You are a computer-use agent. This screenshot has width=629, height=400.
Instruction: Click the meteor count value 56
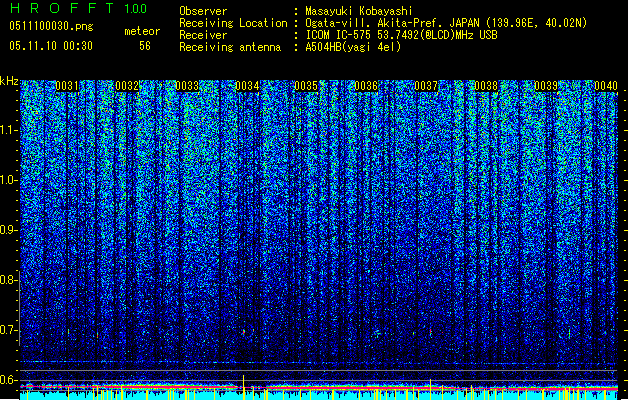coord(145,46)
